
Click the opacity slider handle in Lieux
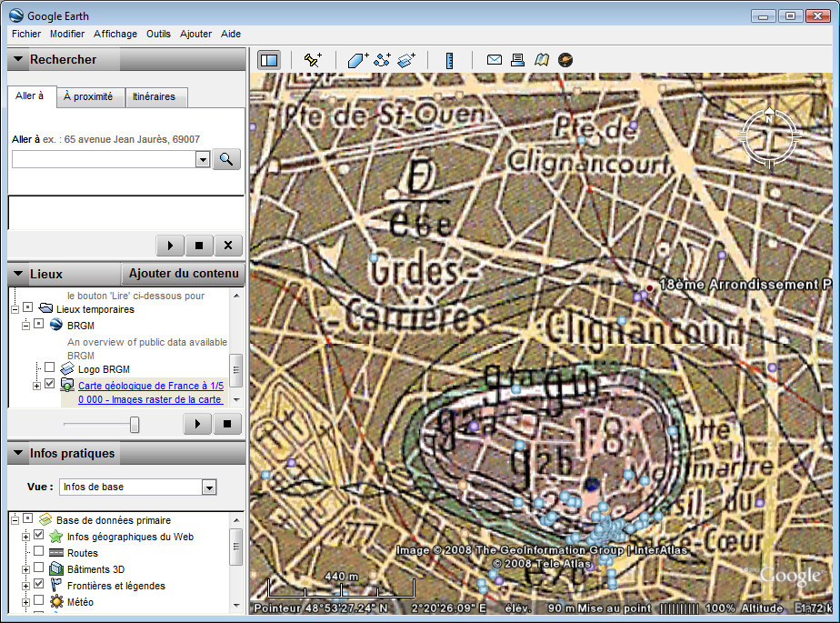point(135,425)
